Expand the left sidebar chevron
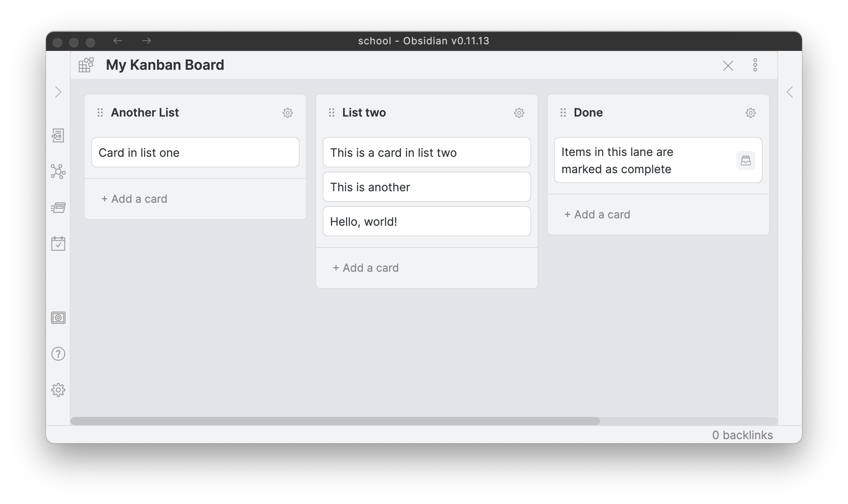848x504 pixels. tap(58, 92)
